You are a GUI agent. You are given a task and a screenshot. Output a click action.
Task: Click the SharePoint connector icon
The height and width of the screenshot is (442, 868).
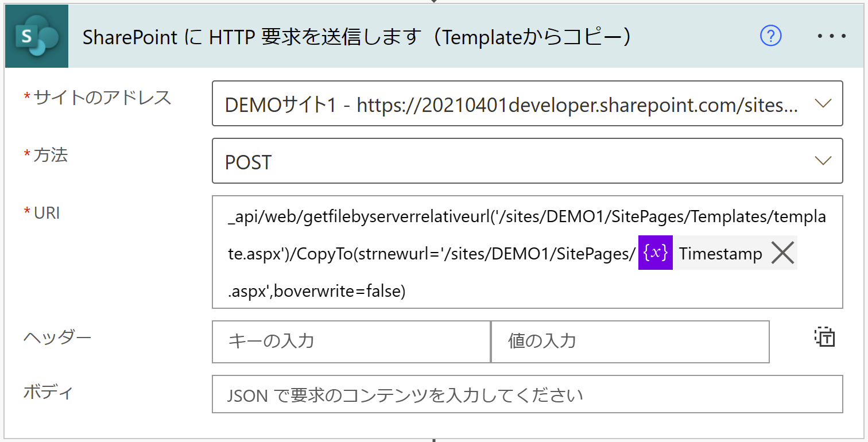point(36,36)
